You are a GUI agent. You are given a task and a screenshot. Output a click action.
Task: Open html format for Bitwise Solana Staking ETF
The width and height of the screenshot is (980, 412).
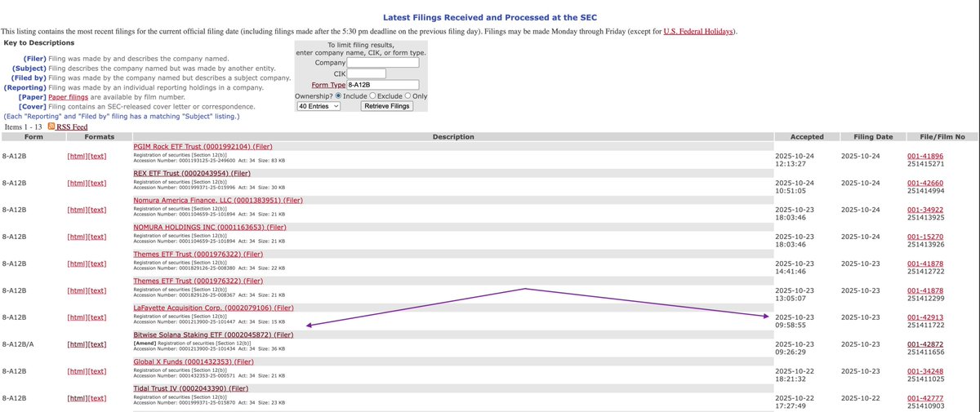[x=78, y=344]
